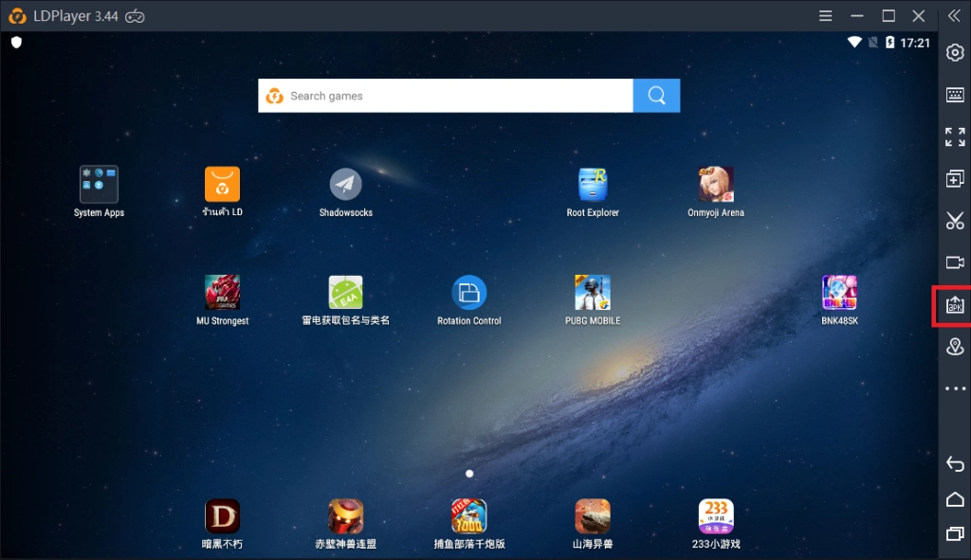Click the LDPlayer logo in title bar
971x560 pixels.
(x=17, y=16)
